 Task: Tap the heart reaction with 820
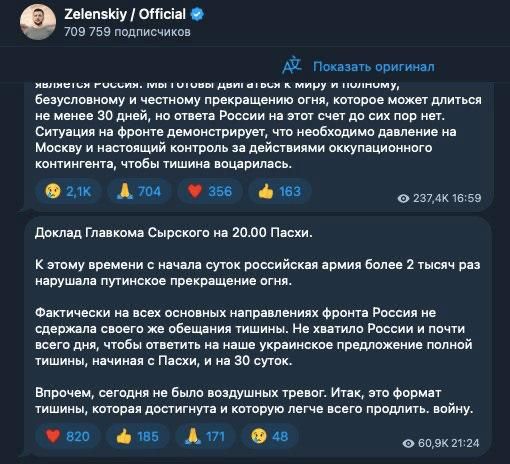(x=67, y=436)
